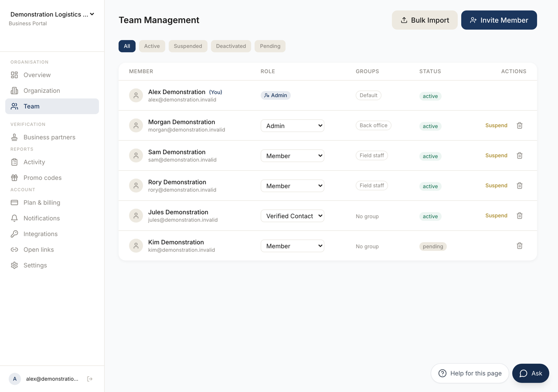Suspend Jules Demonstration
This screenshot has width=558, height=392.
(496, 216)
